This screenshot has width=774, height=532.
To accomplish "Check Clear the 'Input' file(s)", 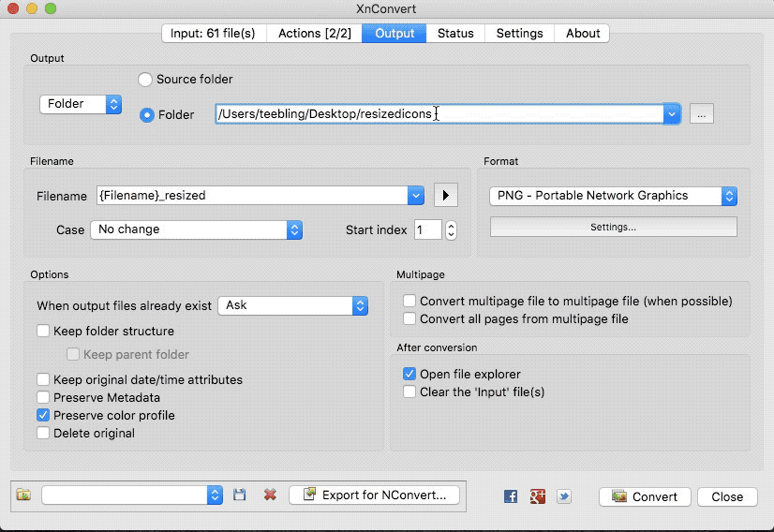I will point(409,392).
